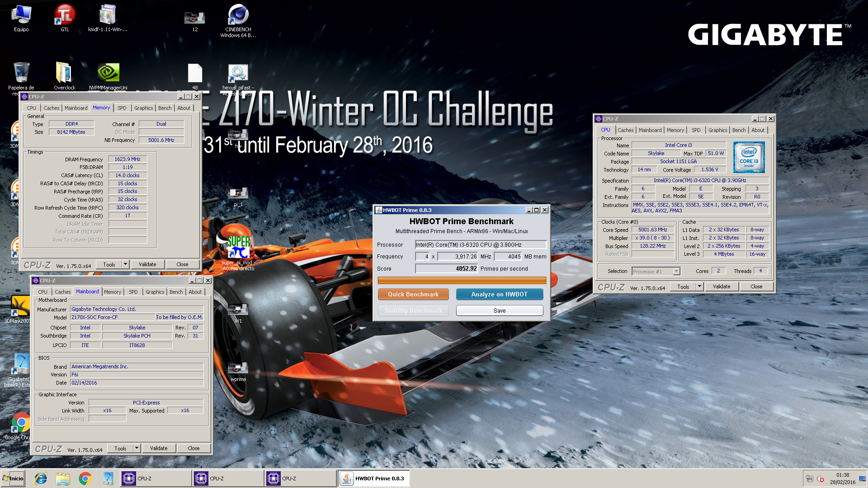Click the volume tray icon
The height and width of the screenshot is (488, 868).
(x=821, y=479)
